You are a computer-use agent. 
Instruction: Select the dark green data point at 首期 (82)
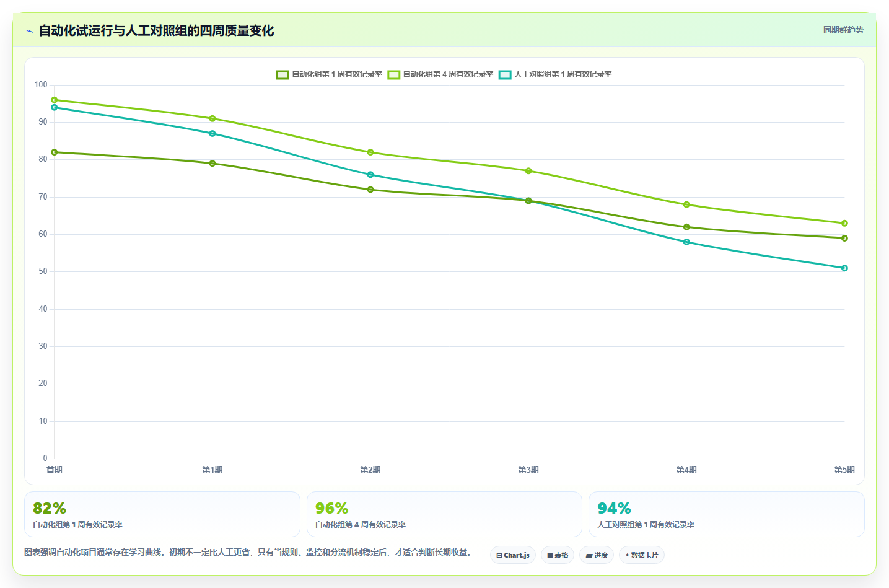tap(55, 152)
